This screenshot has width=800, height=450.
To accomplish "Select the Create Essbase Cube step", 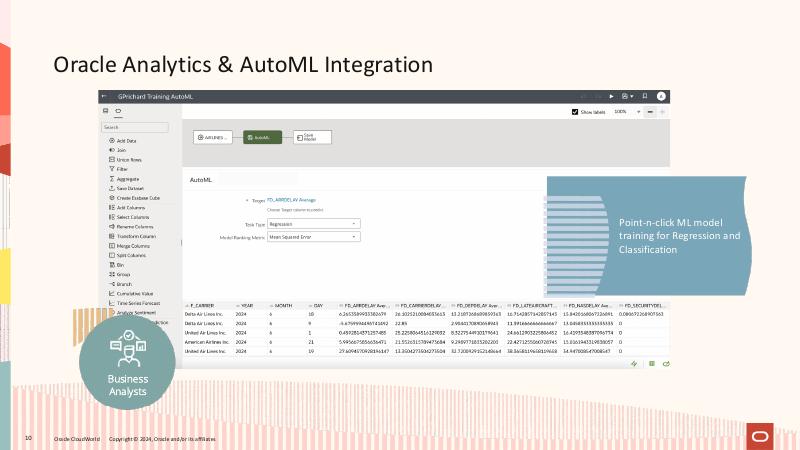I will (134, 198).
